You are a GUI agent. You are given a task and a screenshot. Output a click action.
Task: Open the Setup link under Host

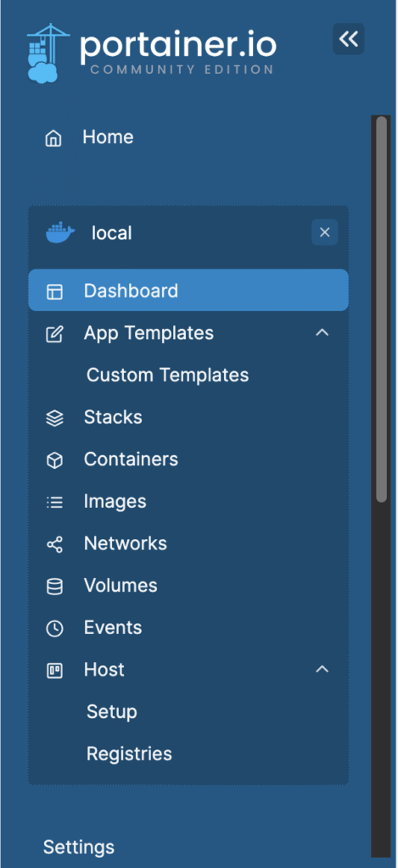click(x=111, y=712)
